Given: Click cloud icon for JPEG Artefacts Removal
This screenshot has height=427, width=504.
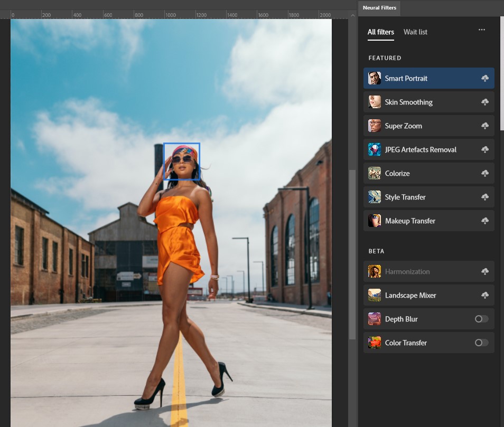Looking at the screenshot, I should (484, 150).
